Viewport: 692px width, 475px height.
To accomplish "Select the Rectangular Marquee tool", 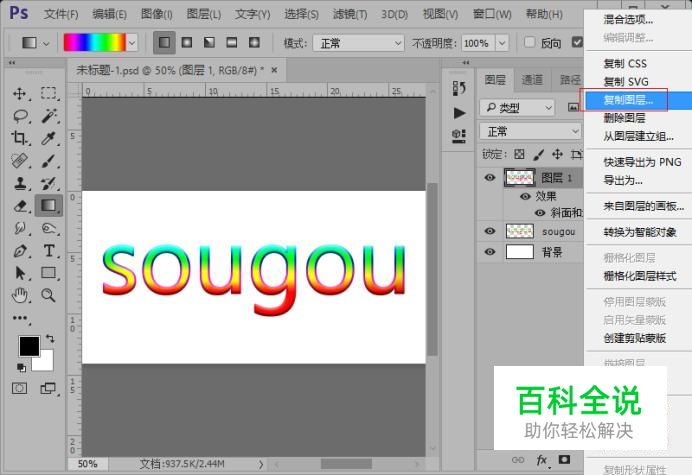I will (48, 93).
